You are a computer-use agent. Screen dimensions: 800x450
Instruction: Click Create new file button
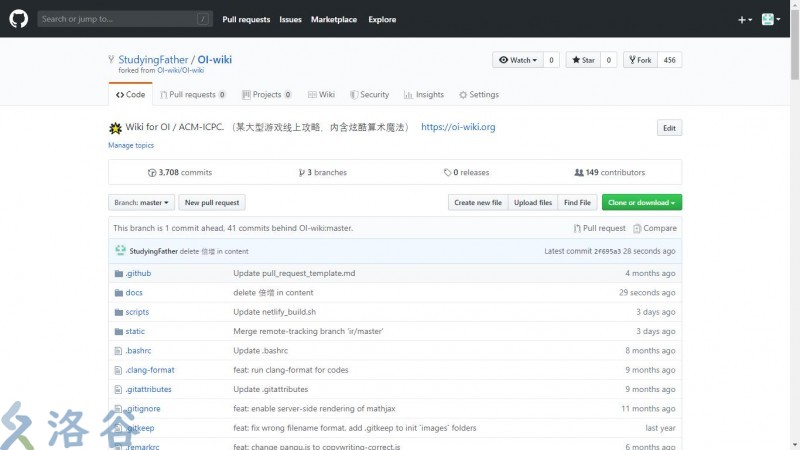[x=478, y=203]
